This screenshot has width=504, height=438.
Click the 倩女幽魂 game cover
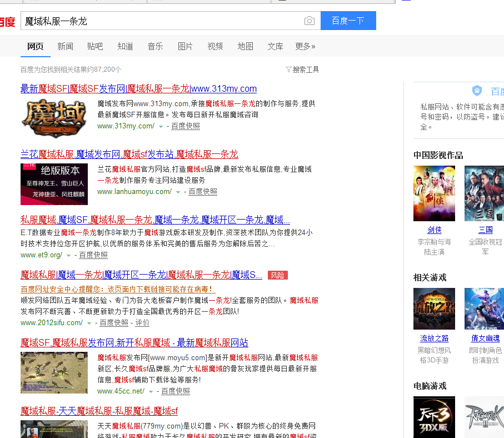point(484,308)
